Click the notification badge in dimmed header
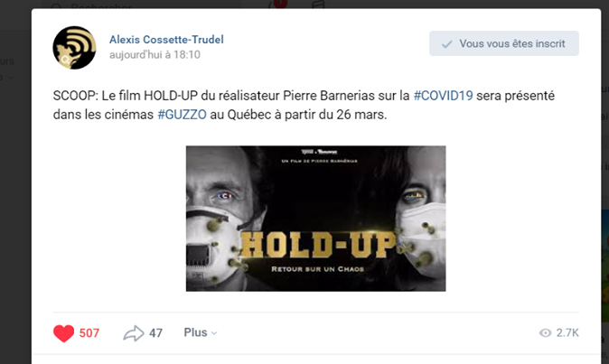This screenshot has width=609, height=364. (x=279, y=4)
